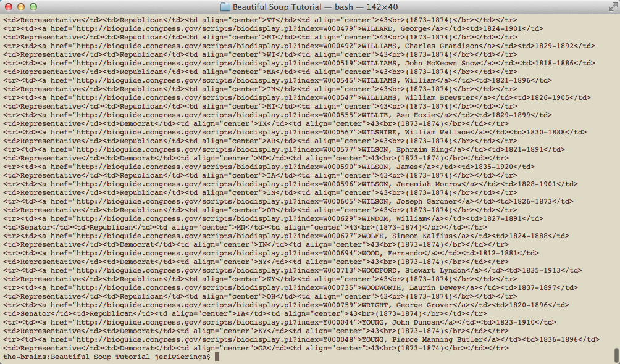Zoom the window with green button
Screen dimensions: 620x364
tap(33, 7)
